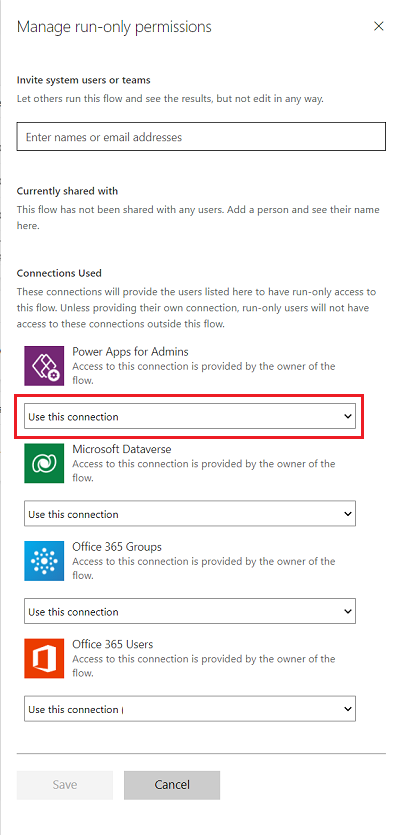The width and height of the screenshot is (400, 835).
Task: Click the Connections Used heading
Action: (59, 273)
